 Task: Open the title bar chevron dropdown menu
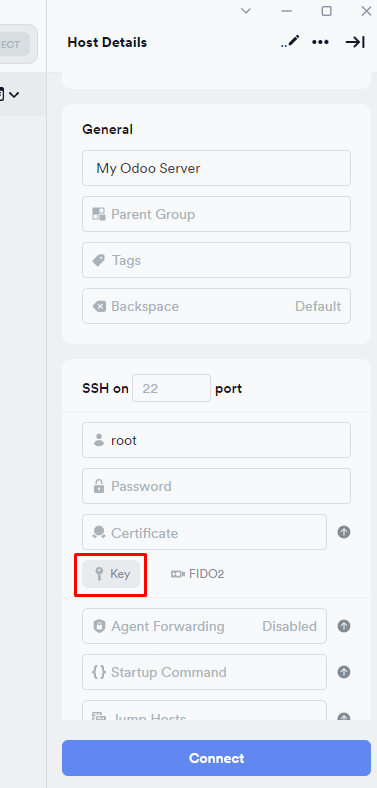[246, 11]
